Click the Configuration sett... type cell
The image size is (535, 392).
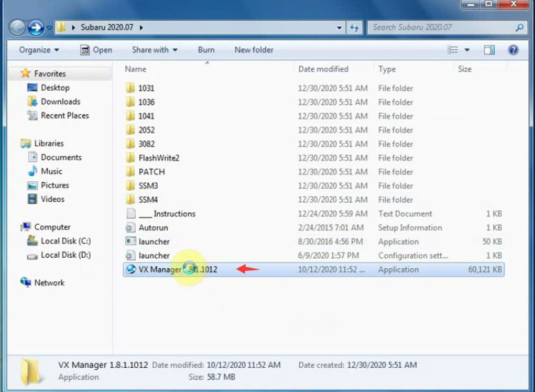tap(413, 255)
